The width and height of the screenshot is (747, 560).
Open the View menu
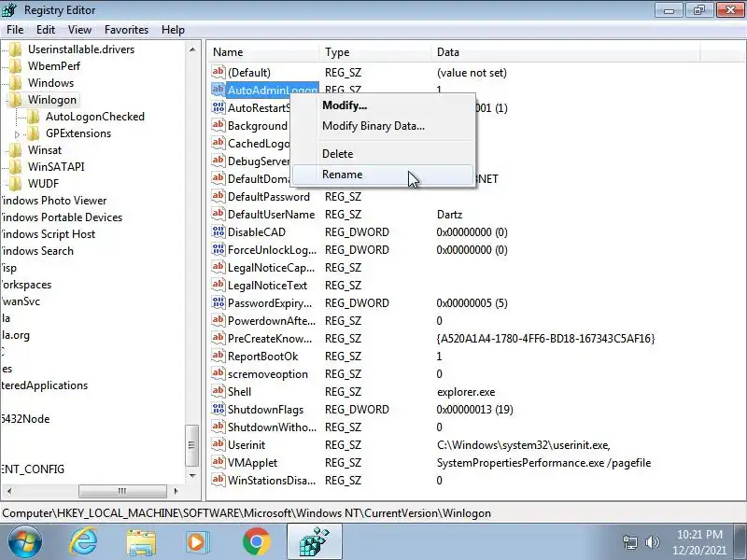(x=79, y=30)
